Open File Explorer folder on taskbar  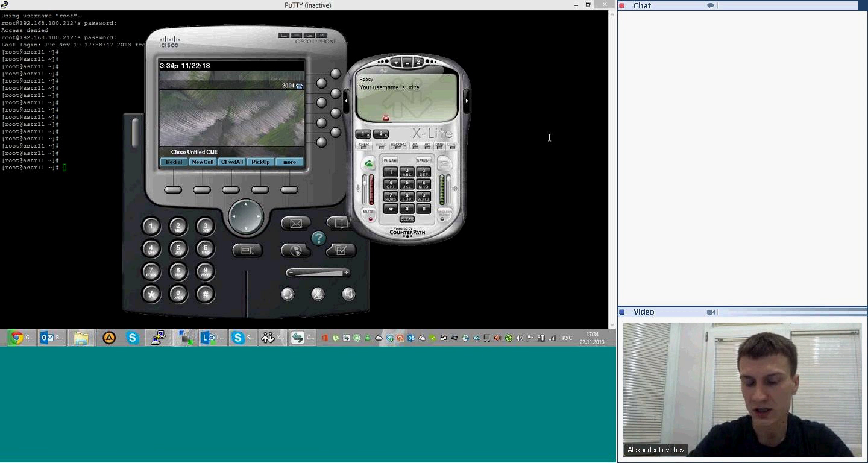point(81,338)
